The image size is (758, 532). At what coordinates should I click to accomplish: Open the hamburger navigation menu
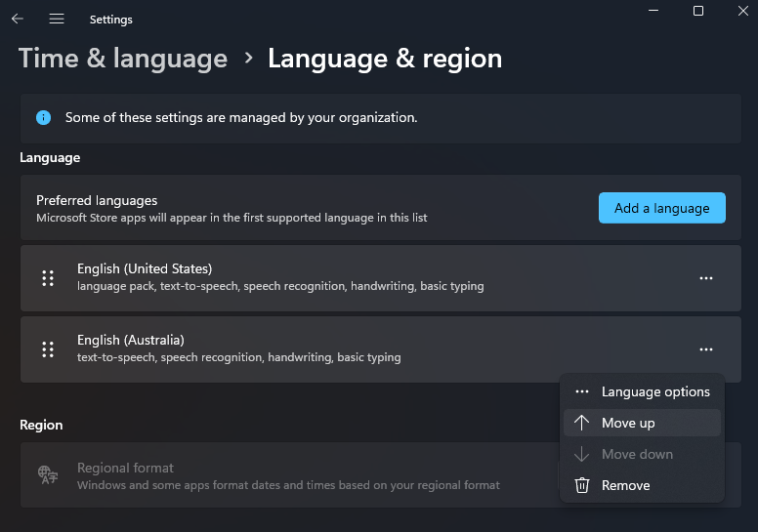click(x=57, y=19)
